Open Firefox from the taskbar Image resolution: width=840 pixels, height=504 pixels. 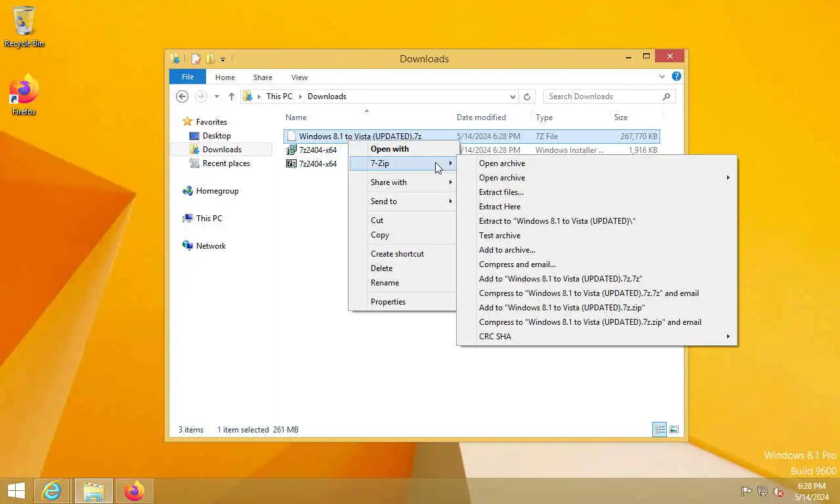135,491
